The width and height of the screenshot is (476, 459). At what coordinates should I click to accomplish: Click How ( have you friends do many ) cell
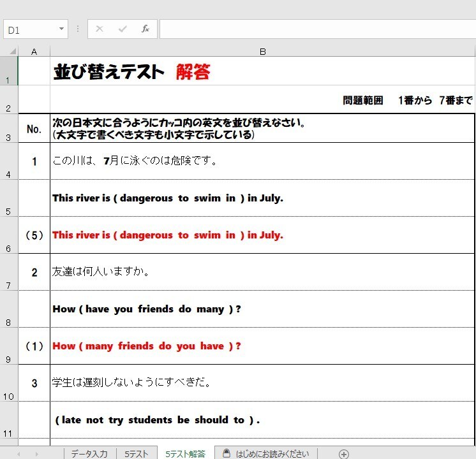click(262, 309)
